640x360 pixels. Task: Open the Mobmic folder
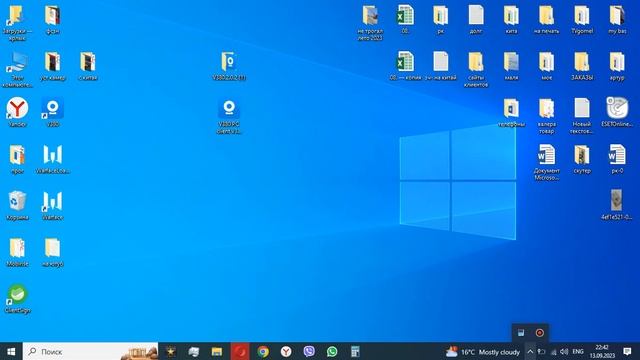pyautogui.click(x=17, y=248)
